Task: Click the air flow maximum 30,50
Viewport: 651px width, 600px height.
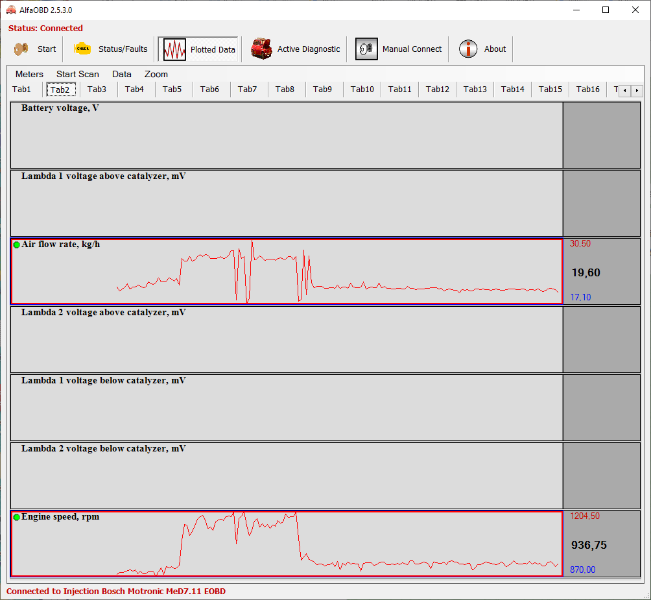Action: click(x=580, y=244)
